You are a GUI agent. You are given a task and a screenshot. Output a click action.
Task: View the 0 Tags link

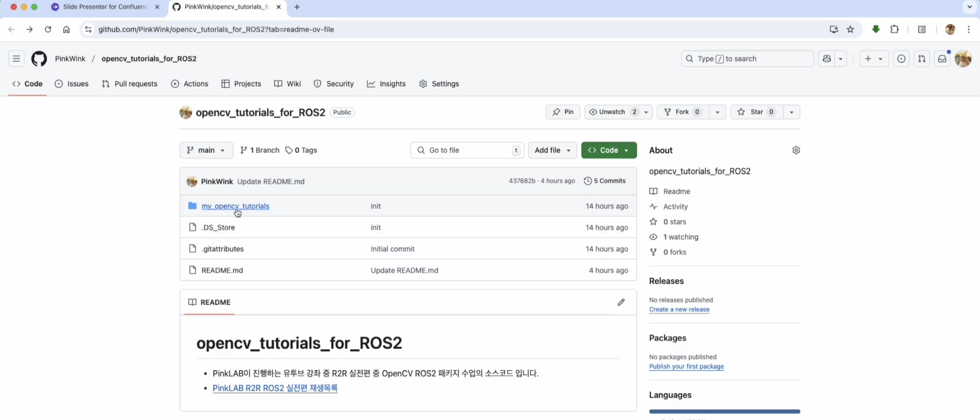coord(301,150)
